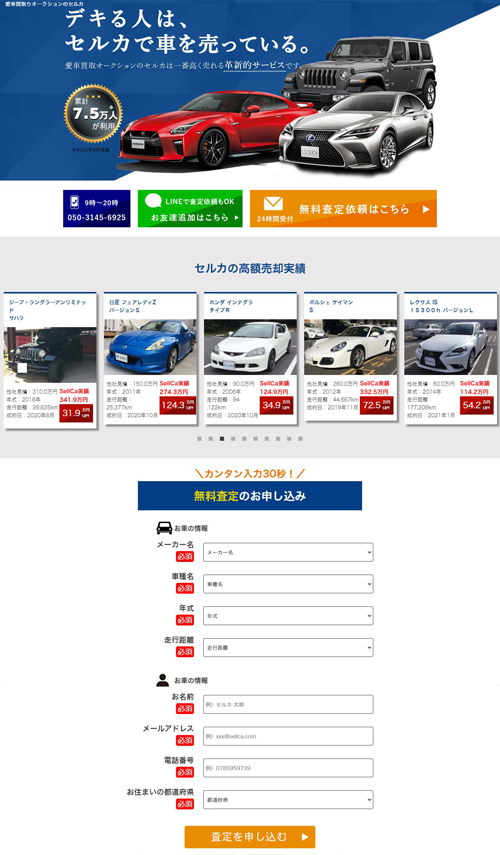Viewport: 500px width, 855px height.
Task: Tap the phone icon beside 050-3145-6925
Action: coord(75,202)
